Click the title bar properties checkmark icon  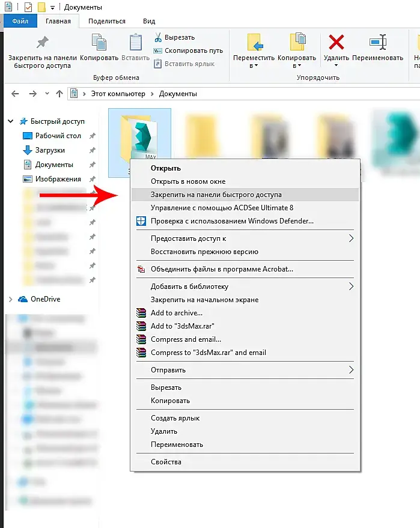(x=28, y=7)
